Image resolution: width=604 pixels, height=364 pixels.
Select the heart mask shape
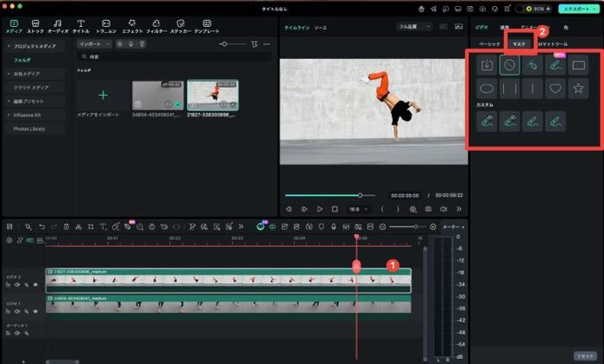click(555, 89)
